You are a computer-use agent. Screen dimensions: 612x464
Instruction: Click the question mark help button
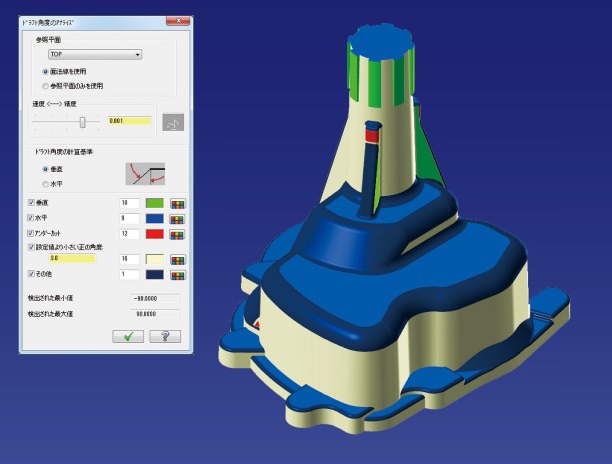[x=163, y=338]
